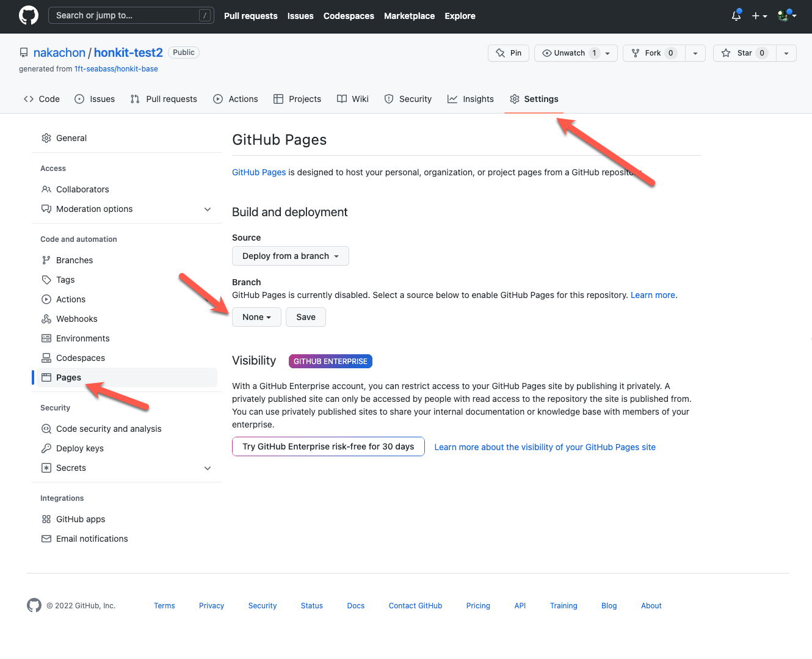Image resolution: width=812 pixels, height=659 pixels.
Task: Click the footer GitHub logo
Action: click(x=34, y=605)
